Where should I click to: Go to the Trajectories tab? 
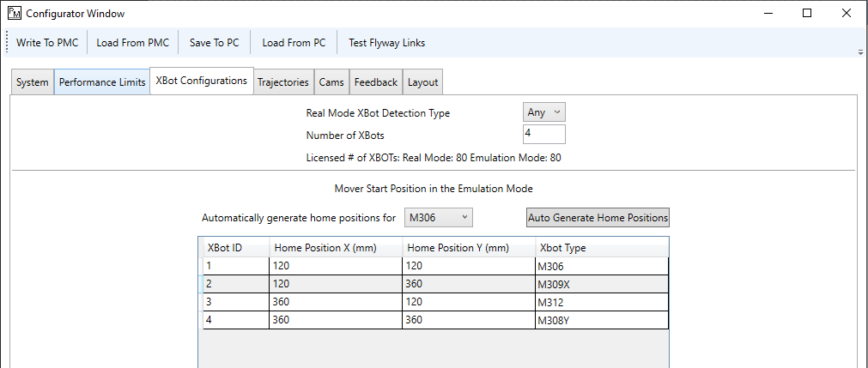[x=282, y=82]
